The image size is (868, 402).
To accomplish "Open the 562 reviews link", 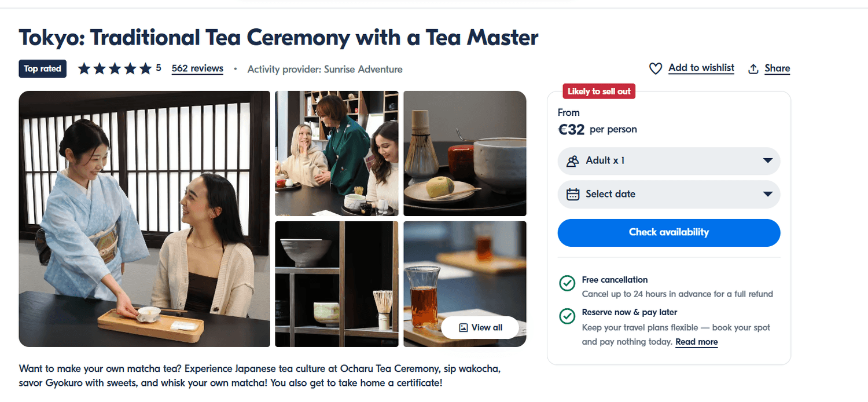I will tap(197, 68).
